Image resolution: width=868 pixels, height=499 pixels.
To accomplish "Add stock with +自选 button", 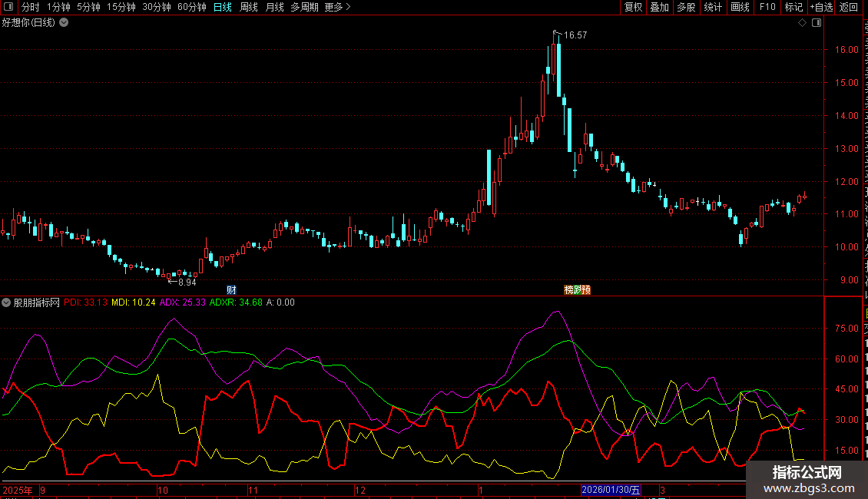I will click(x=820, y=7).
